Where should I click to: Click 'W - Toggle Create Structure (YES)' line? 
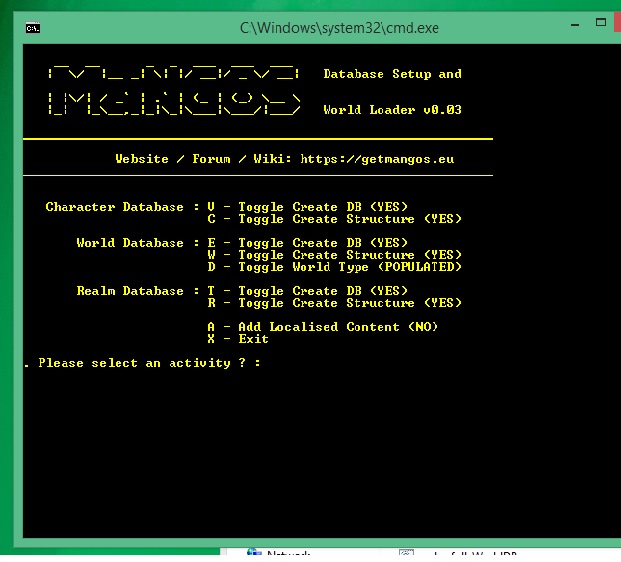coord(335,255)
